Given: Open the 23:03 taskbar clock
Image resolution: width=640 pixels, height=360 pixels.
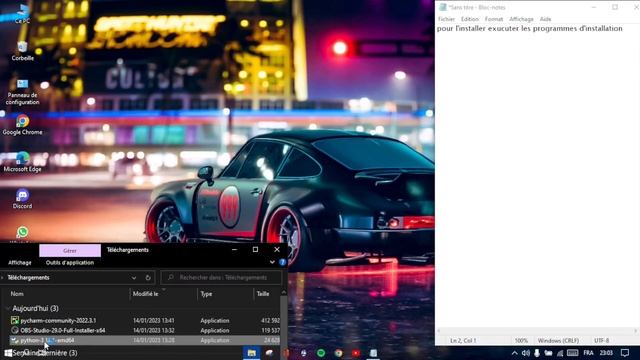Looking at the screenshot, I should (x=606, y=353).
